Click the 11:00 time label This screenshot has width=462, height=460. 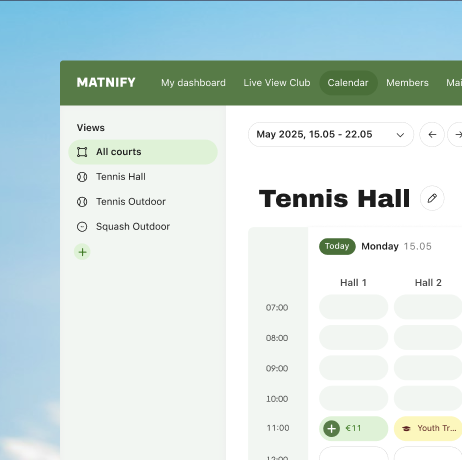(278, 428)
